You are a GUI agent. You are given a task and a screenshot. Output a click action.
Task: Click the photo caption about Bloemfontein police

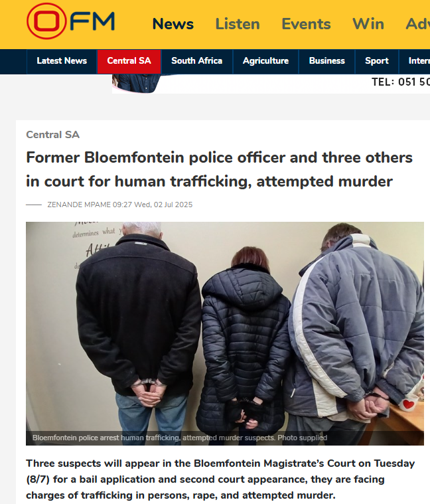point(180,438)
